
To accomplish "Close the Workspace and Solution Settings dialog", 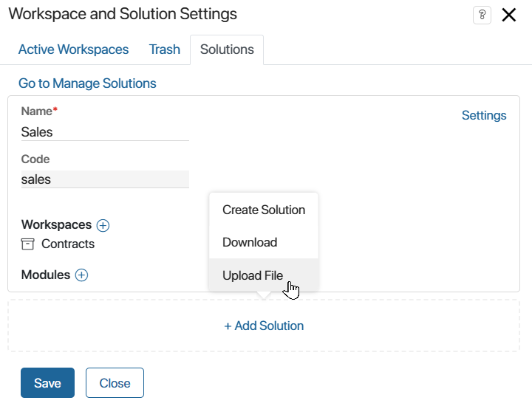I will click(x=508, y=15).
